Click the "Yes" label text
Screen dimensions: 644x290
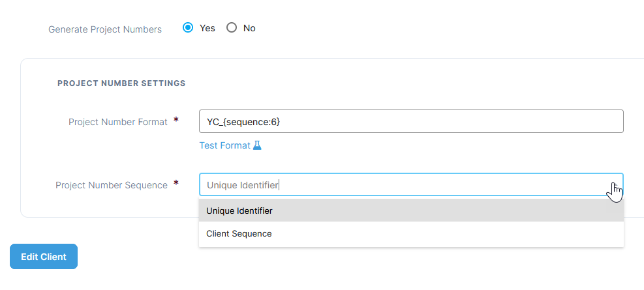207,28
